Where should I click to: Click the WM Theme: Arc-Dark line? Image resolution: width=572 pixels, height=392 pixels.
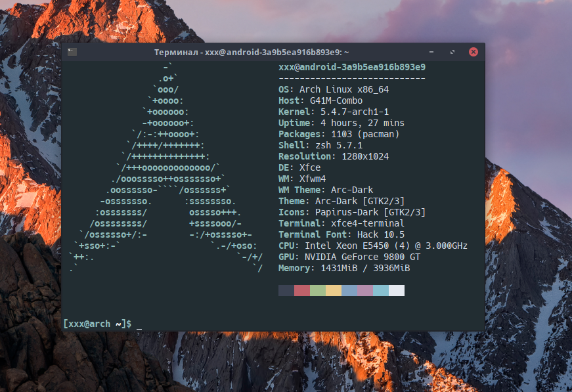(x=326, y=190)
